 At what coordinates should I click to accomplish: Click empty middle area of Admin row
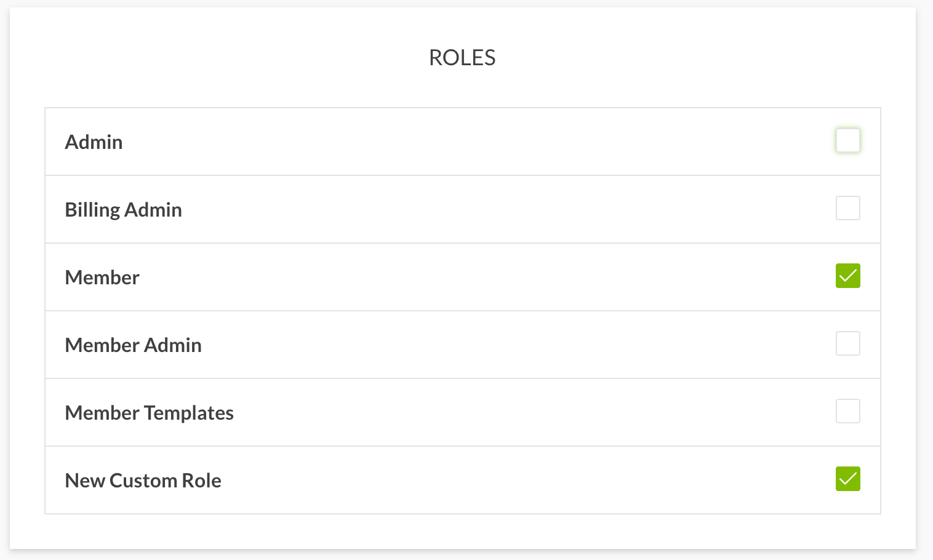(462, 142)
